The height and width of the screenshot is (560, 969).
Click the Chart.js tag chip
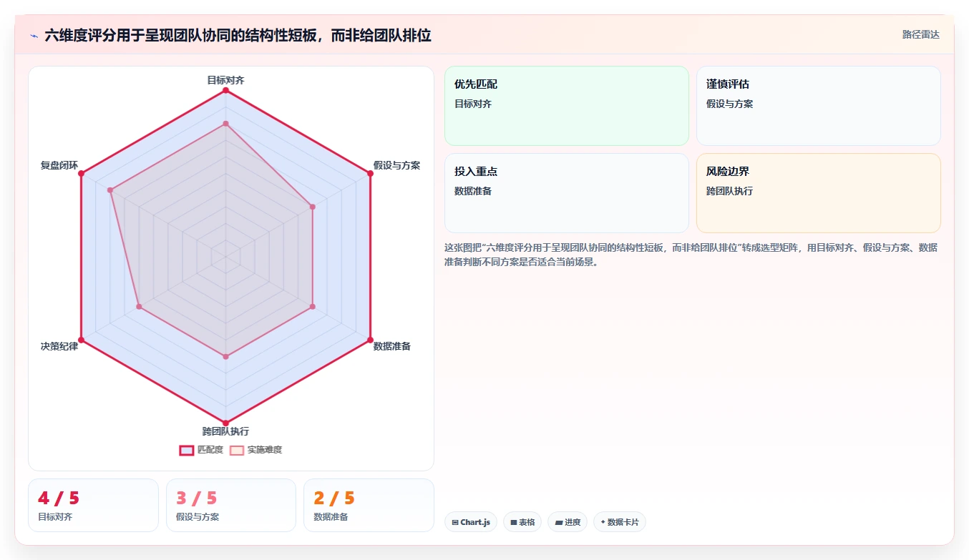pos(471,522)
